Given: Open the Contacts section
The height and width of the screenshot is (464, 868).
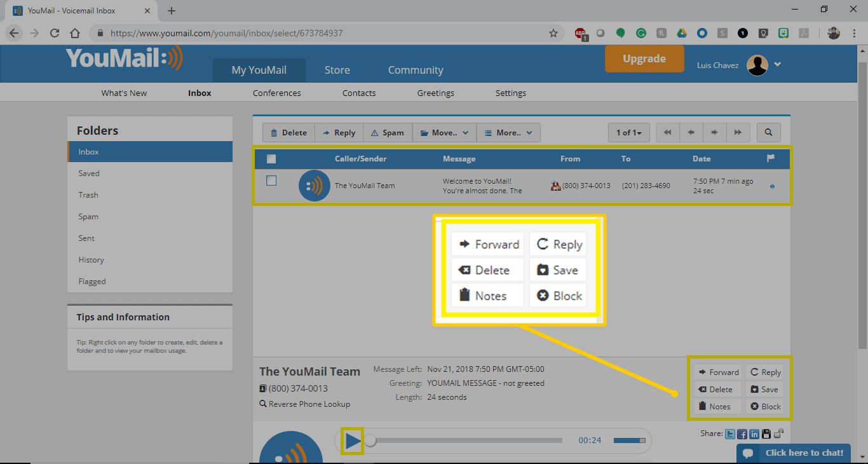Looking at the screenshot, I should pos(359,93).
